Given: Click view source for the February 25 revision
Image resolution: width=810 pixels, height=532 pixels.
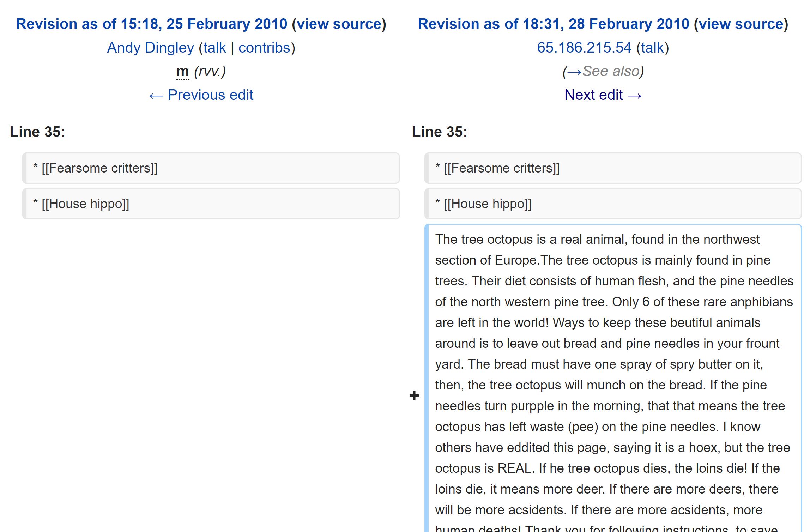Looking at the screenshot, I should 339,24.
